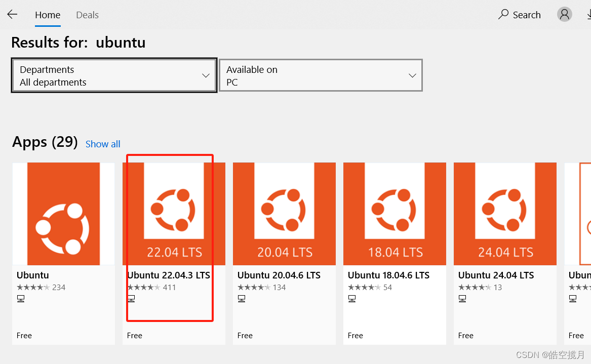Click the Free label under Ubuntu 18.04.6 LTS
Viewport: 591px width, 364px height.
(355, 335)
